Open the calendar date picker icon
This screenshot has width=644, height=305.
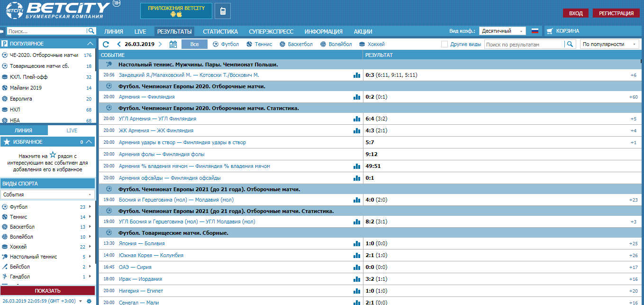tap(173, 44)
